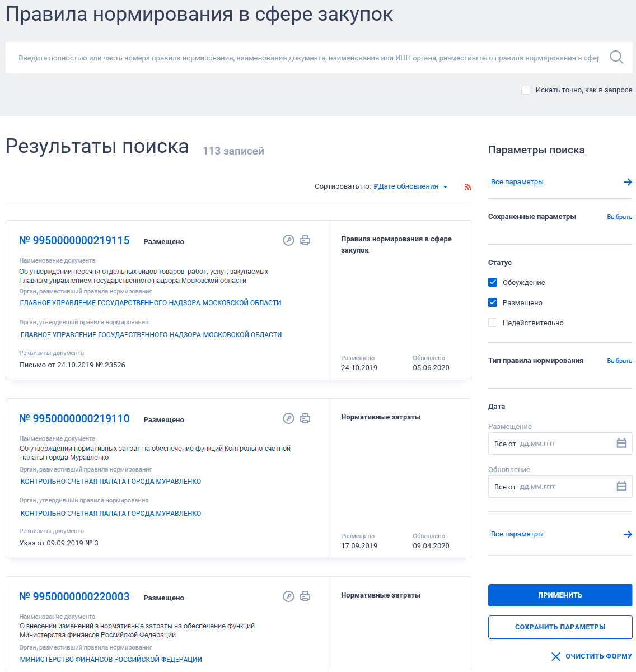Print record 9950000000220003
This screenshot has width=636, height=672.
[x=305, y=596]
